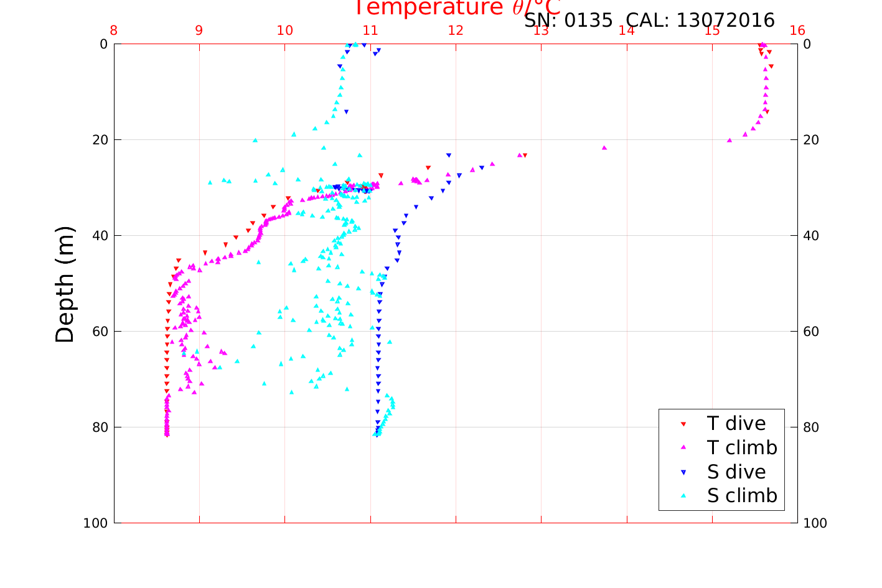Click the 'Depth (m)' axis label
Screen dimensions: 882x588
65,284
